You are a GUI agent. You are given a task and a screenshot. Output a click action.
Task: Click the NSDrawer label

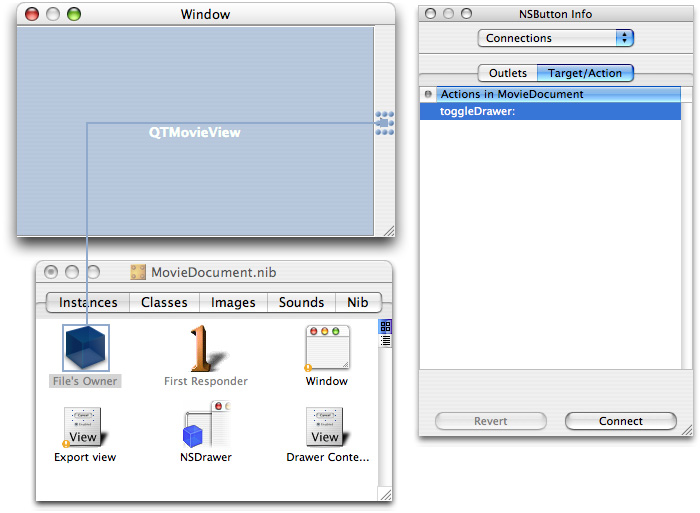pyautogui.click(x=206, y=457)
